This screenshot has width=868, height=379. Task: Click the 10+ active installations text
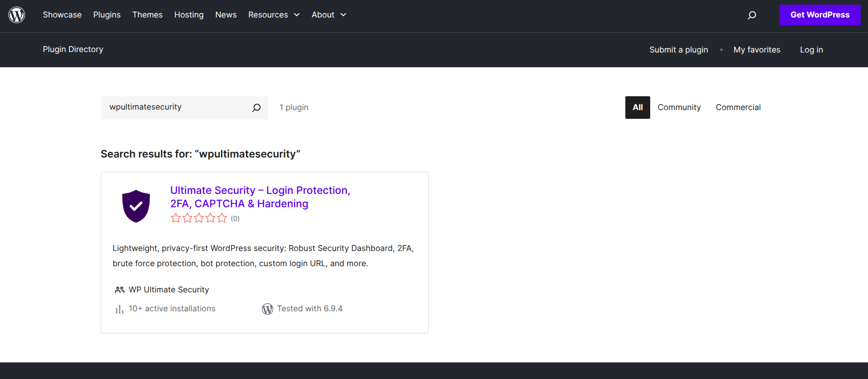point(172,309)
